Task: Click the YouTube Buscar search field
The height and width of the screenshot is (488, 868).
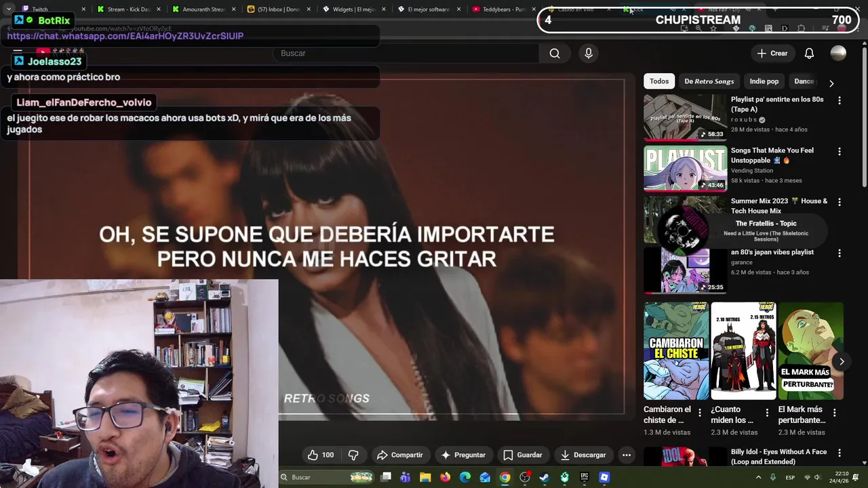Action: point(407,54)
